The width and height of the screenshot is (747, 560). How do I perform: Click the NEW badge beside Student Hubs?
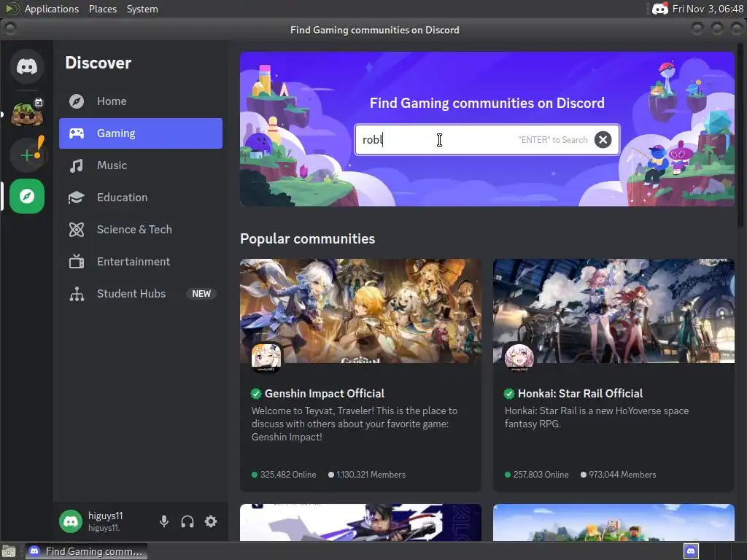pyautogui.click(x=201, y=294)
